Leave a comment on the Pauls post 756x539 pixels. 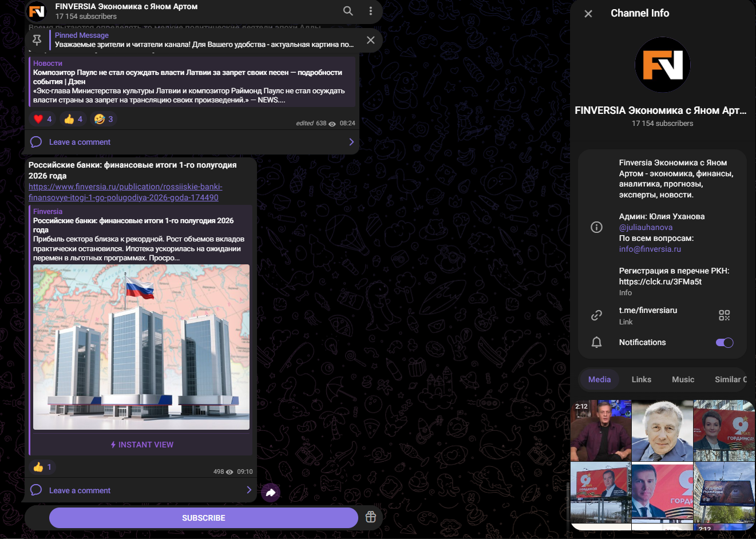click(80, 142)
